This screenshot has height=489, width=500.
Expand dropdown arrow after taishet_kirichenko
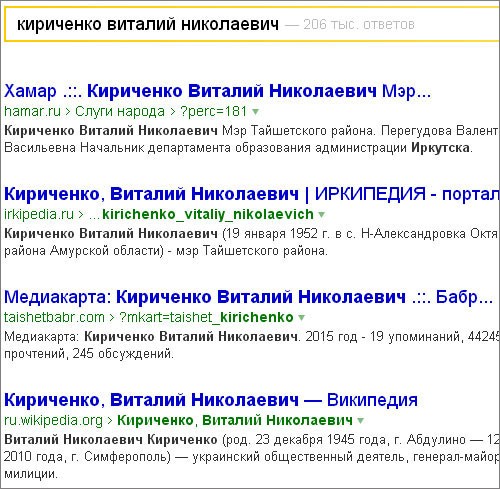pyautogui.click(x=301, y=318)
